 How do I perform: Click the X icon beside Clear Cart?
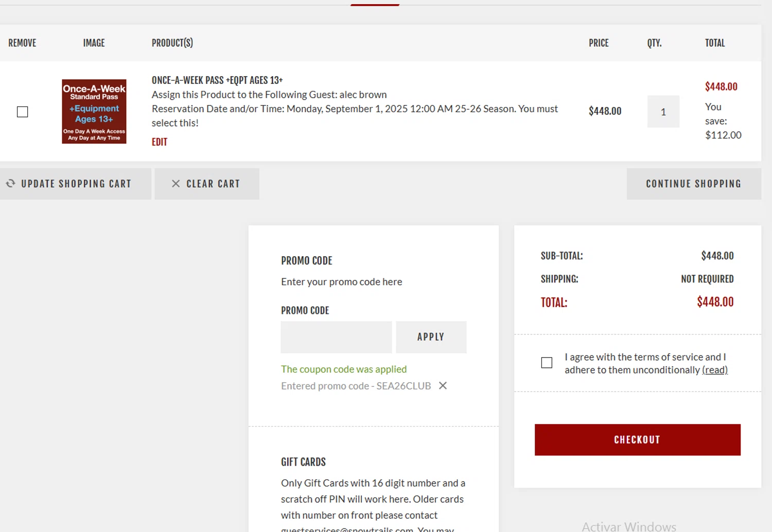pos(176,184)
